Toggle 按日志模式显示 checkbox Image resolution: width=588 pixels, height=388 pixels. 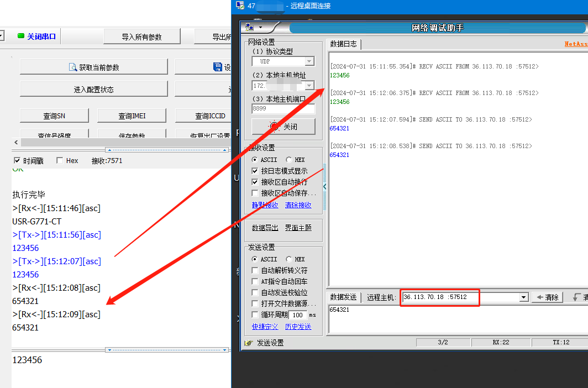point(255,171)
